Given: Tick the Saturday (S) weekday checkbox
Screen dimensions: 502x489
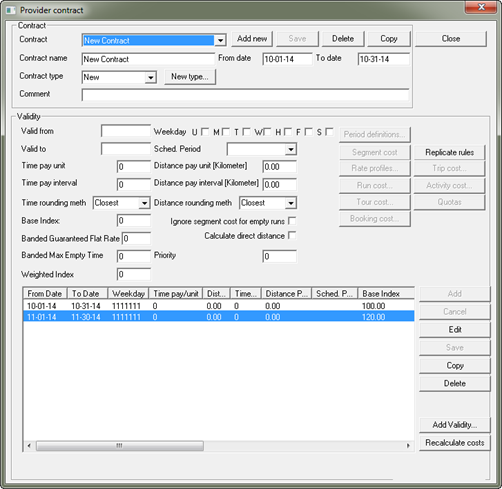Looking at the screenshot, I should click(x=329, y=132).
